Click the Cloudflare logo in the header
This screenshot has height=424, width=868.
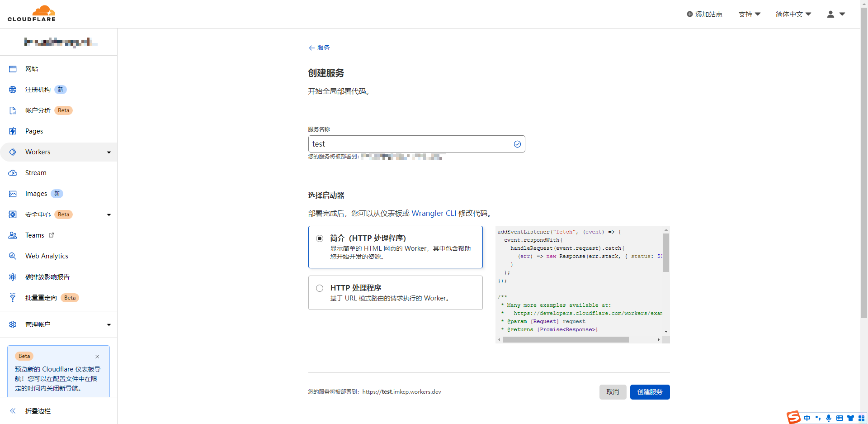(x=32, y=14)
